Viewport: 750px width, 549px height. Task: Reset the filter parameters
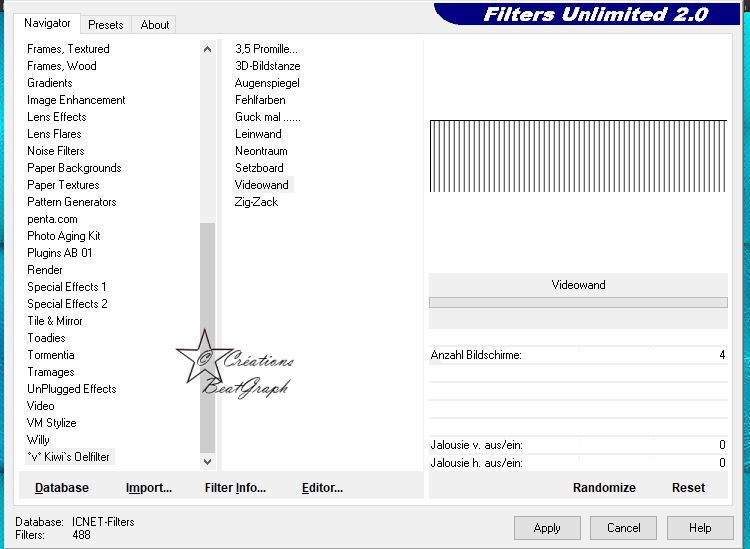point(688,488)
